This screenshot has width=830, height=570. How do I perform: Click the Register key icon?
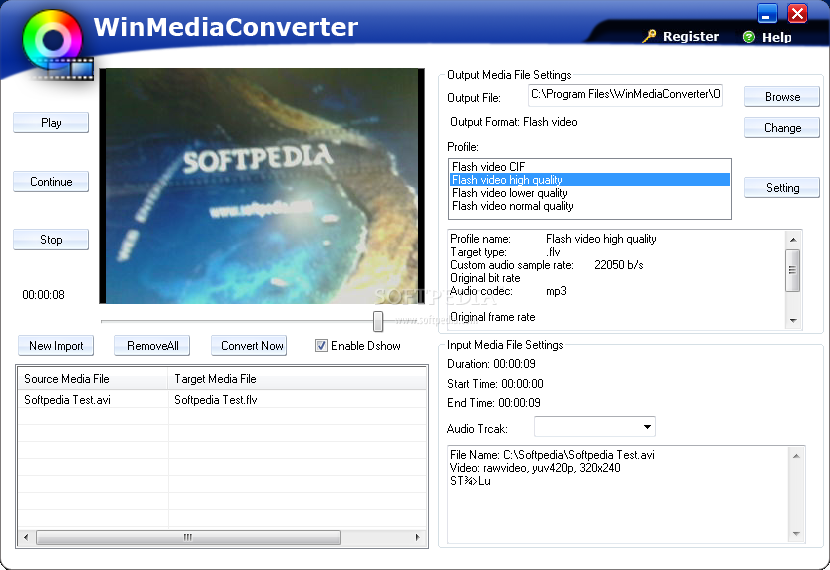649,36
